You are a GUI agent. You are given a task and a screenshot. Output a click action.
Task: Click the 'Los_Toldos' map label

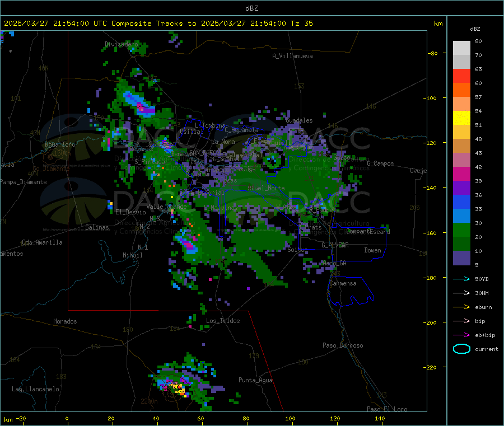pyautogui.click(x=223, y=321)
